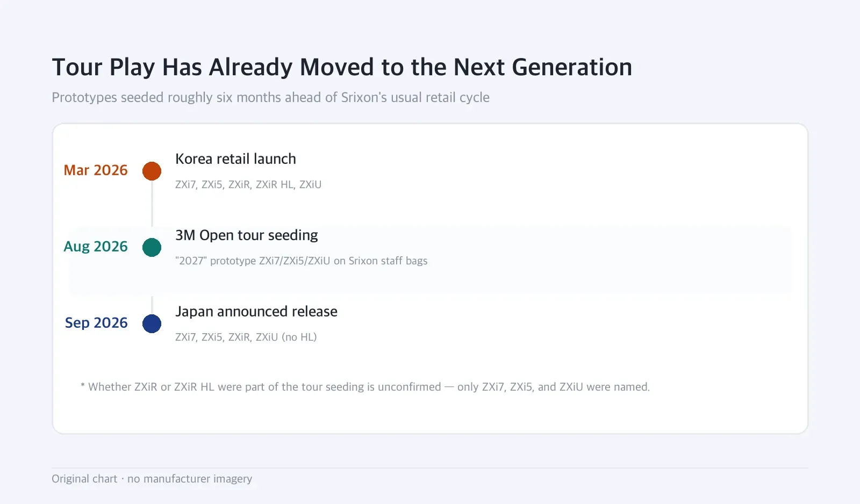Click the "2027" prototype description text

coord(302,261)
